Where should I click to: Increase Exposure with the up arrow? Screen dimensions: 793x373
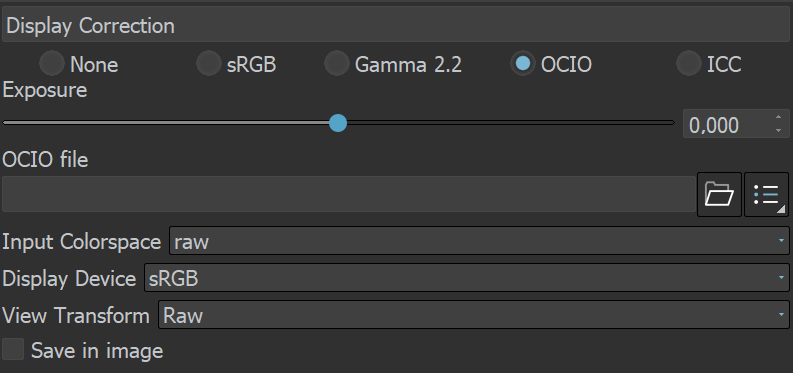(x=778, y=117)
